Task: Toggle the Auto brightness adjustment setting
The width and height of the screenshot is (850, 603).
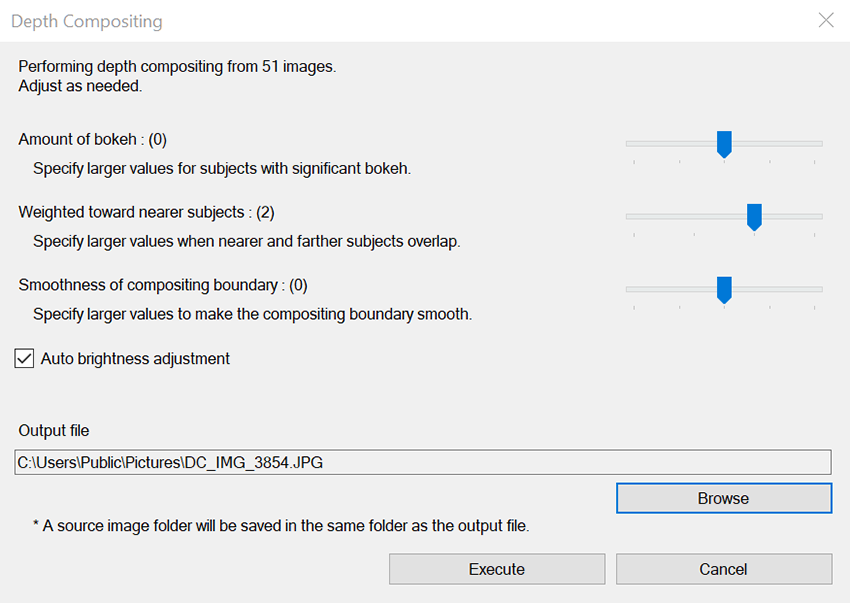Action: coord(24,358)
